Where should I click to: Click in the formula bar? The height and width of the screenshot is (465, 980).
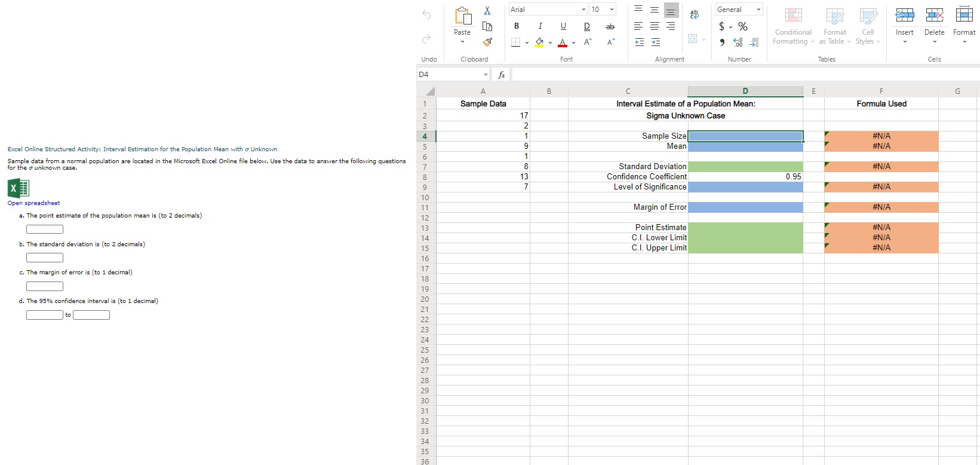[745, 75]
